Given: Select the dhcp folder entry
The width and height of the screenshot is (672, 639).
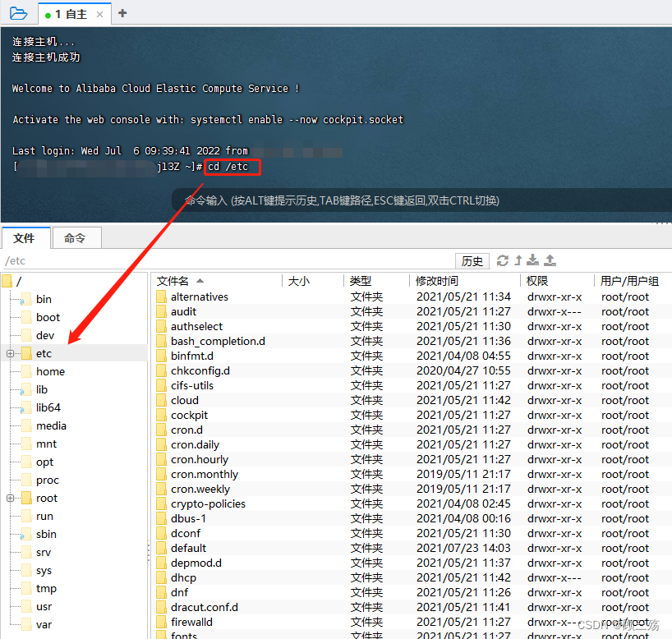Looking at the screenshot, I should (x=184, y=577).
